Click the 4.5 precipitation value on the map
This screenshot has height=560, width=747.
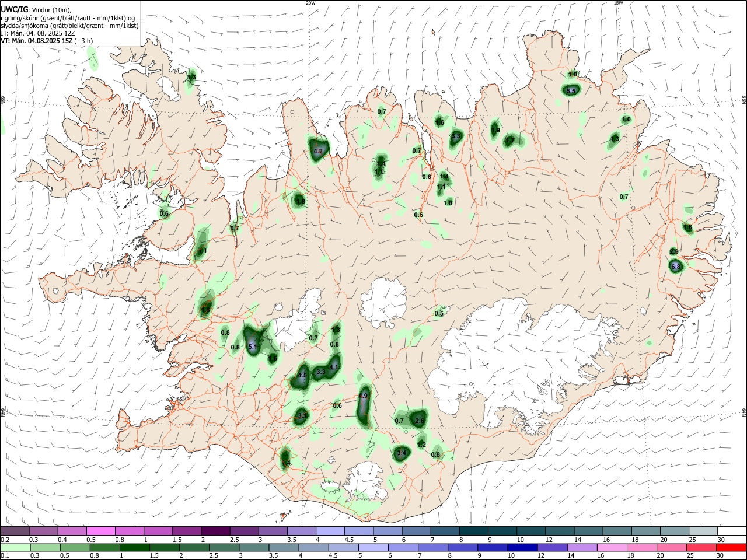302,376
